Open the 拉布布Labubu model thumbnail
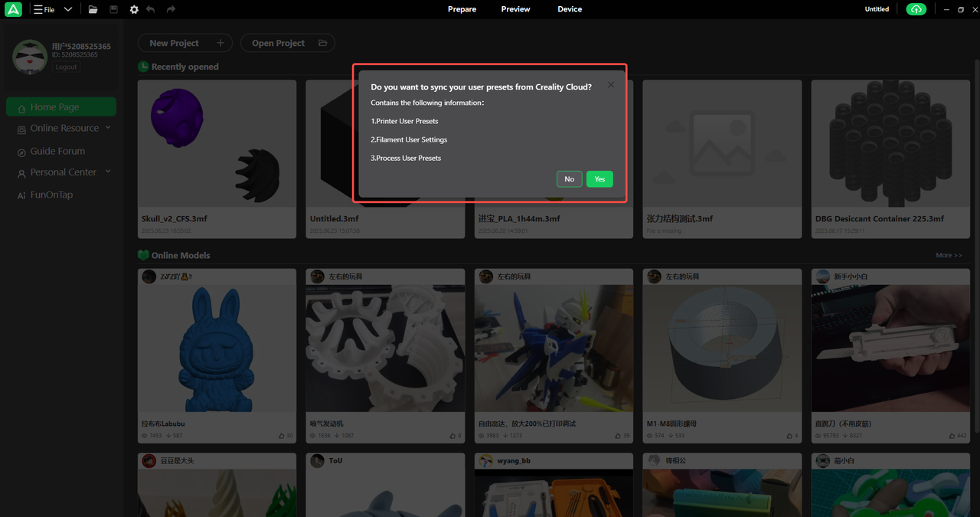The height and width of the screenshot is (517, 980). (217, 348)
